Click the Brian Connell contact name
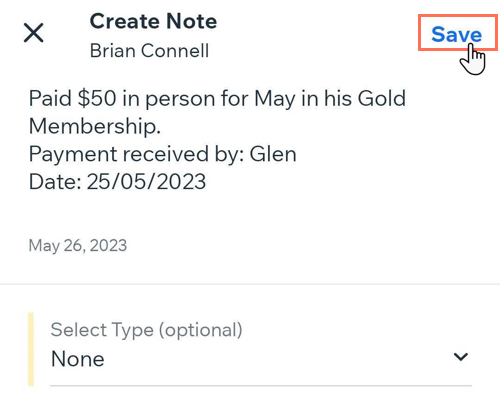Viewport: 500px width, 393px height. [149, 51]
